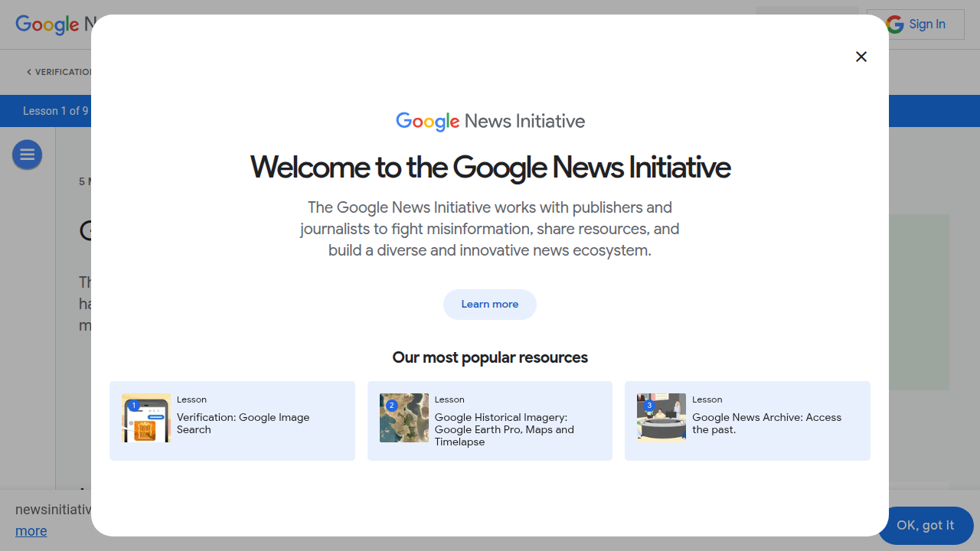The width and height of the screenshot is (980, 551).
Task: Click the more link in cookie banner
Action: 31,531
